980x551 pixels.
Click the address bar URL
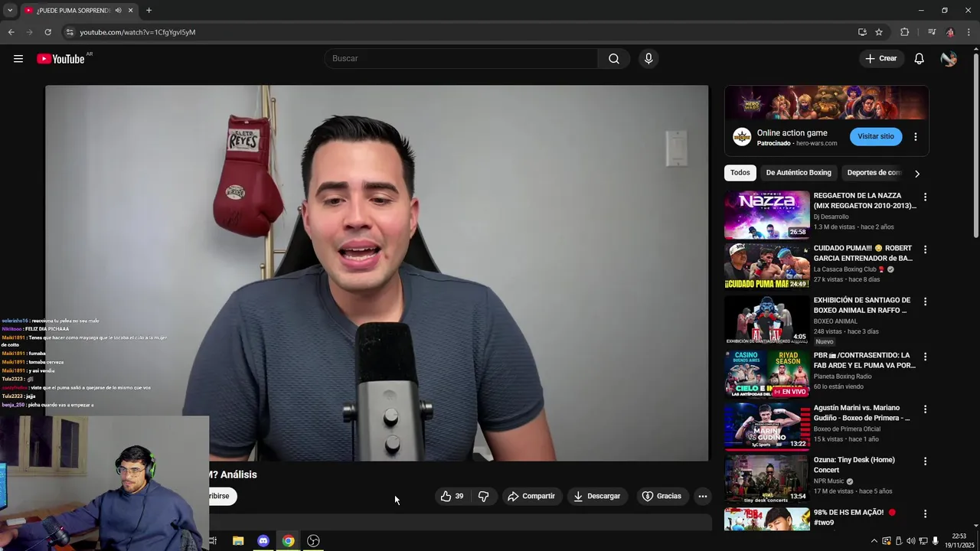click(138, 32)
